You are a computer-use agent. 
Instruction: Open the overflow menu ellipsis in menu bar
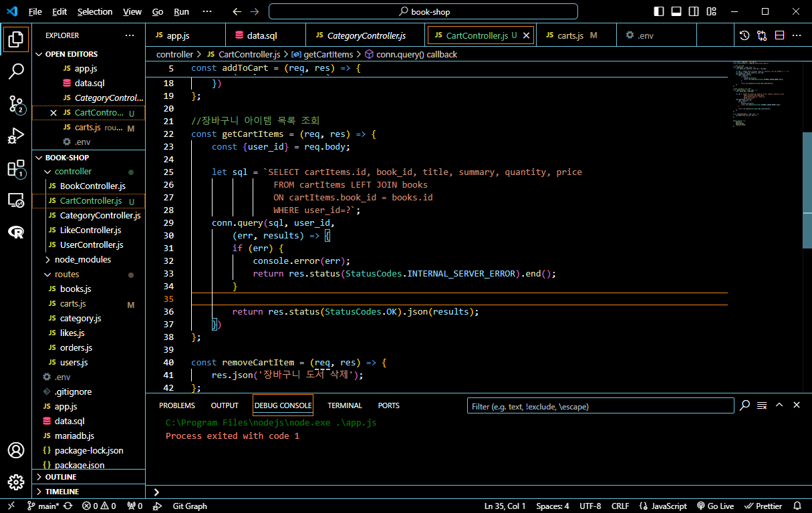pos(207,12)
